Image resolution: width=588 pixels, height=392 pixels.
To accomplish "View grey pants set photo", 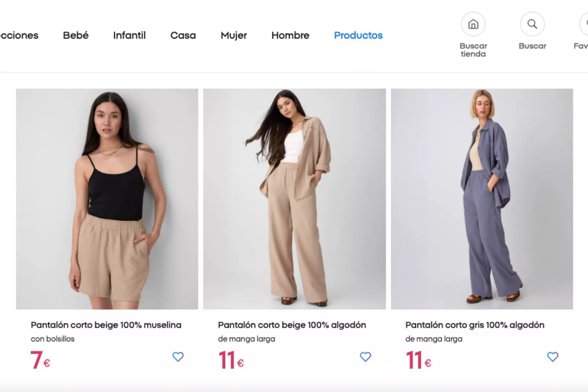I will click(482, 199).
